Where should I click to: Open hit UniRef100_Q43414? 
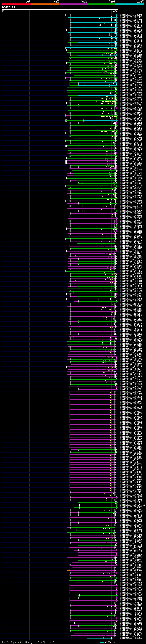(131, 22)
